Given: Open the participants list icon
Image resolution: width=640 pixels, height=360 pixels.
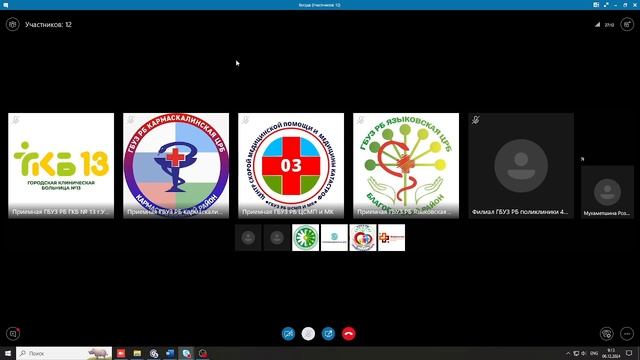Looking at the screenshot, I should coord(13,24).
